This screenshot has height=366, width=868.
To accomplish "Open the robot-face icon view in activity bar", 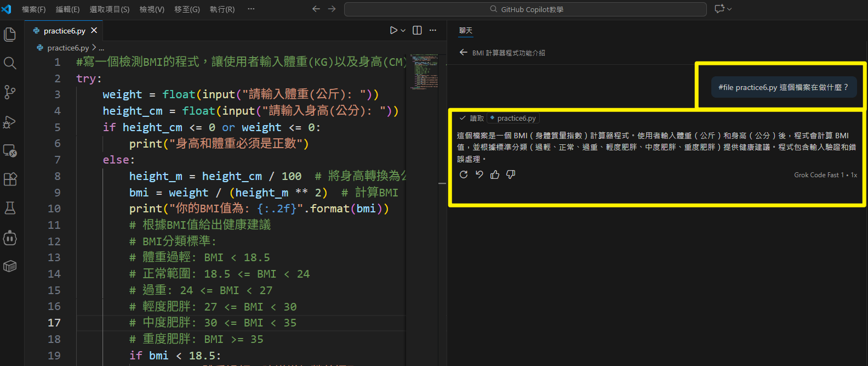I will (x=10, y=238).
